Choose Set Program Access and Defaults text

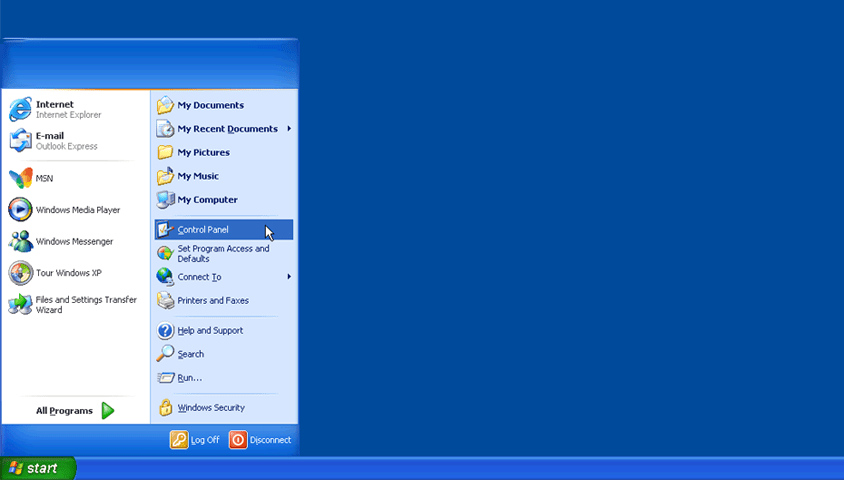(223, 253)
